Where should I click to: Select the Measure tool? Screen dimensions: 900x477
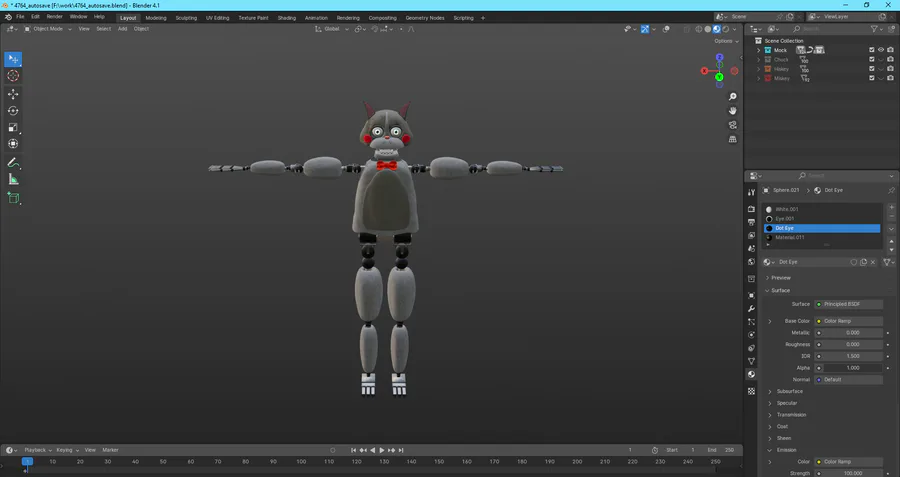13,180
